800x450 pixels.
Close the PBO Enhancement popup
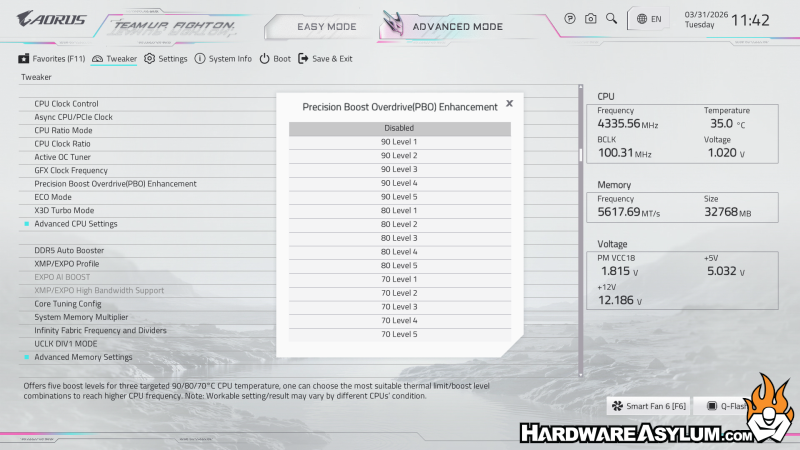click(x=509, y=103)
